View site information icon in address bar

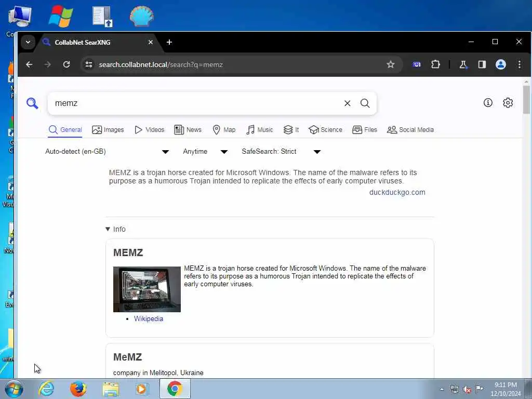[88, 64]
